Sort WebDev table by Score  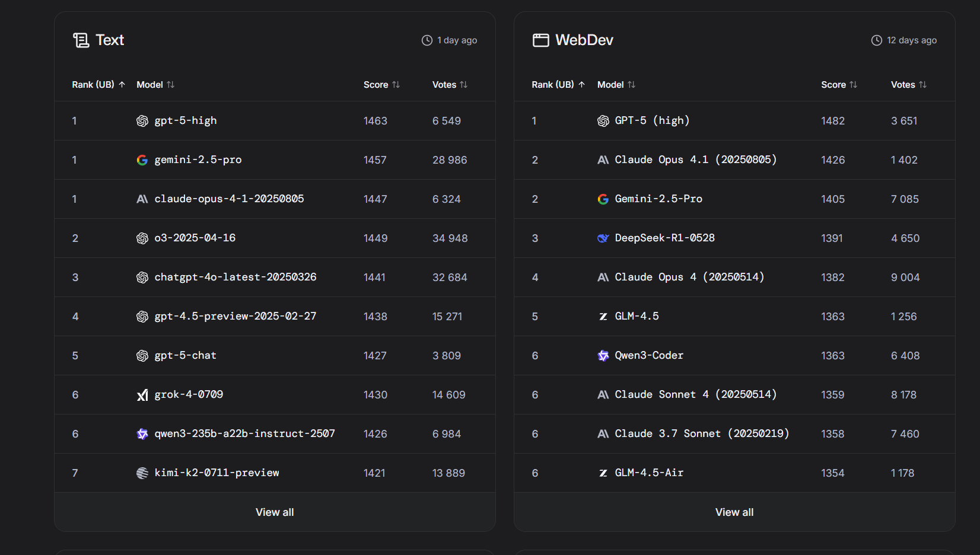(839, 85)
